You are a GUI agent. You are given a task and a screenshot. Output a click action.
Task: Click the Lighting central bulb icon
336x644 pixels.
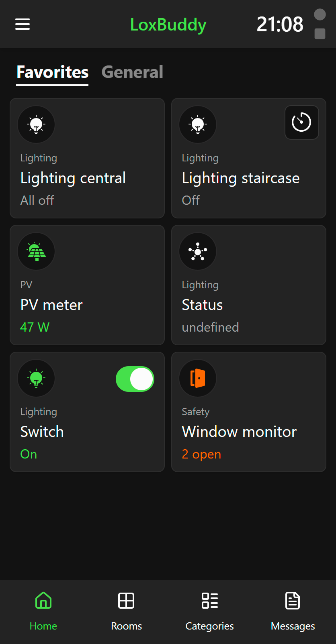[36, 124]
